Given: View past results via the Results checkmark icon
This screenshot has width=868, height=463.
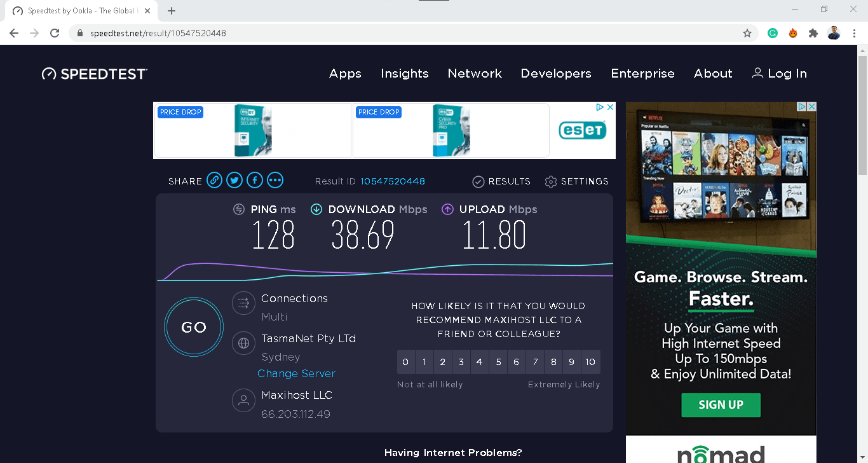Looking at the screenshot, I should 478,181.
